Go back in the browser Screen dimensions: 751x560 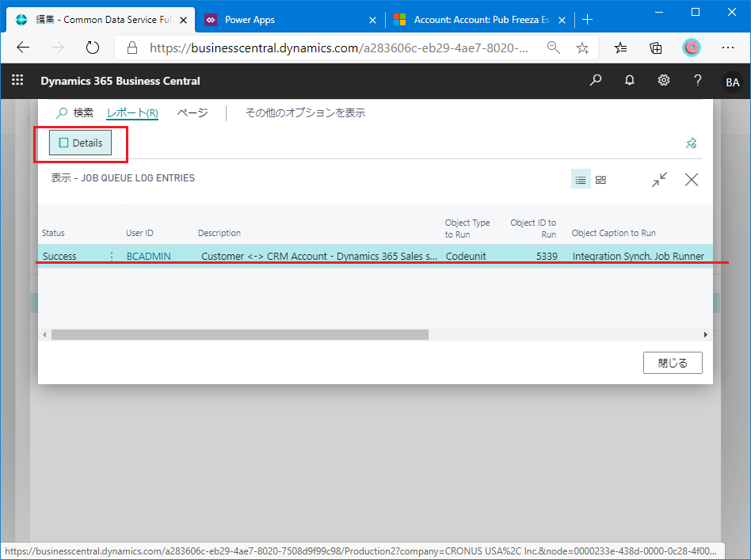[x=23, y=48]
